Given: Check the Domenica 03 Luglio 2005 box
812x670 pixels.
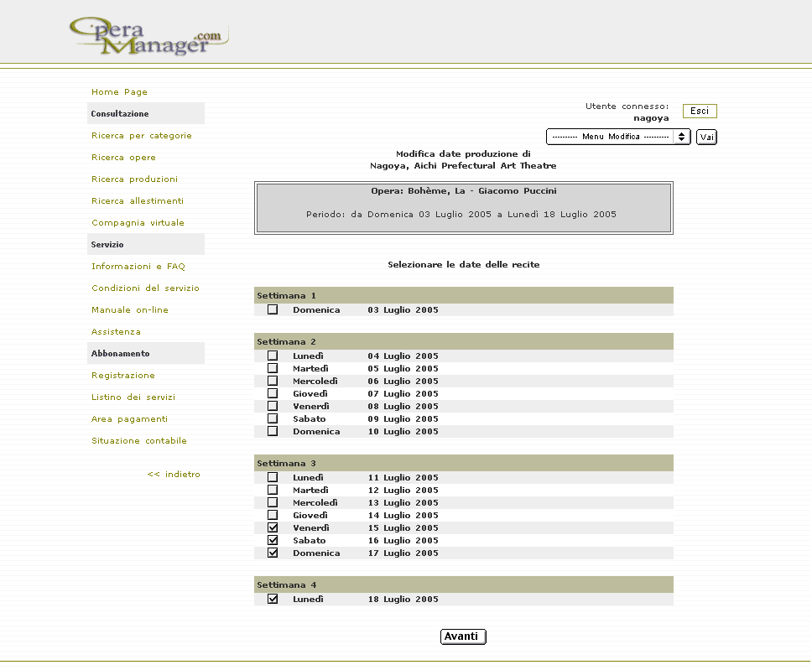Looking at the screenshot, I should point(273,309).
